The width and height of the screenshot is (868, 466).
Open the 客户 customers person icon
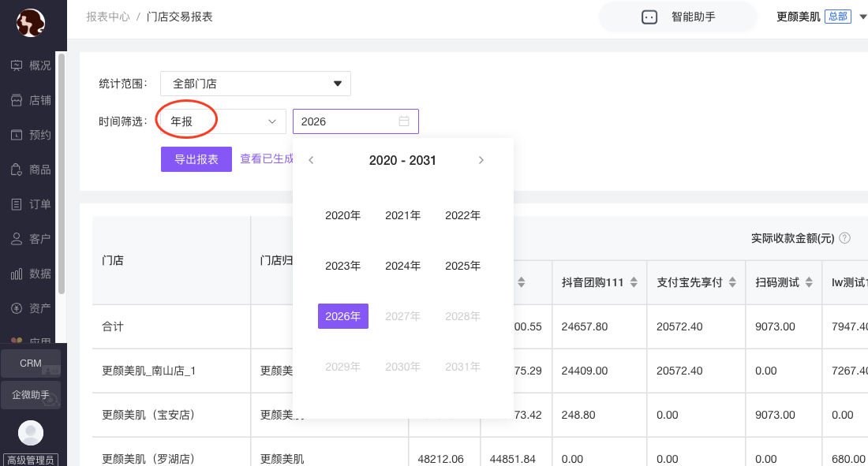pyautogui.click(x=17, y=239)
